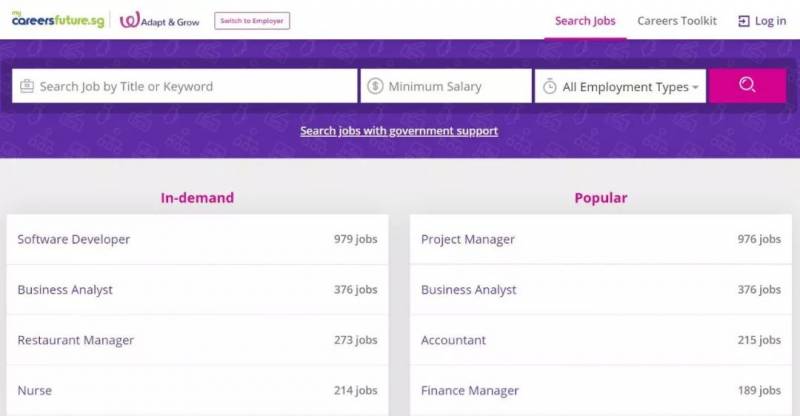Click the dollar coin salary icon
Image resolution: width=800 pixels, height=416 pixels.
375,87
